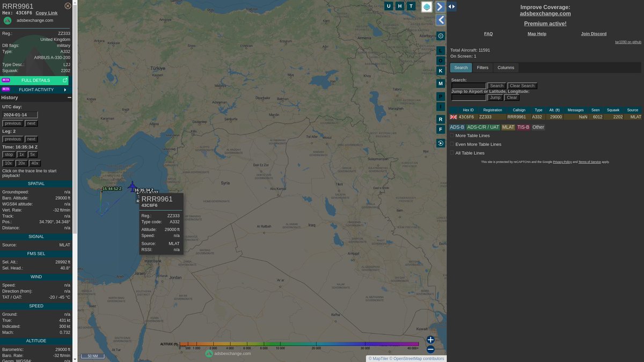This screenshot has width=644, height=362.
Task: Open external link icon on FULL DETAILS
Action: pos(65,80)
